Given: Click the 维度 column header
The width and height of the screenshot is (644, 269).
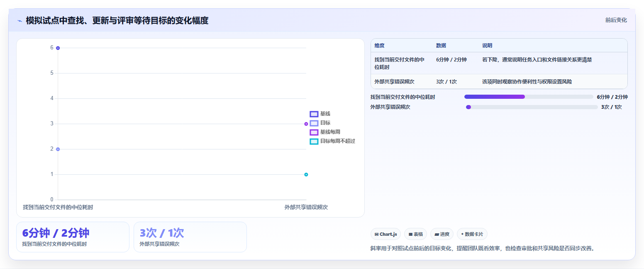Looking at the screenshot, I should click(x=379, y=46).
